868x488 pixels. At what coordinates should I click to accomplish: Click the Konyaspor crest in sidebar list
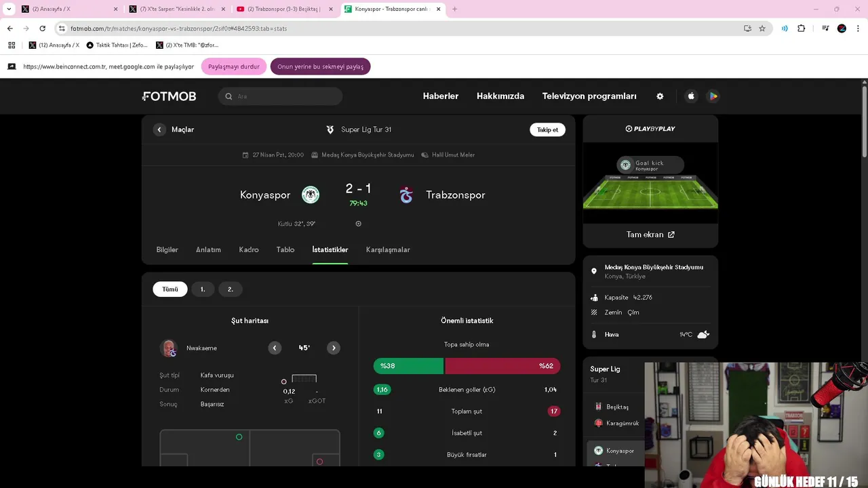click(x=598, y=451)
